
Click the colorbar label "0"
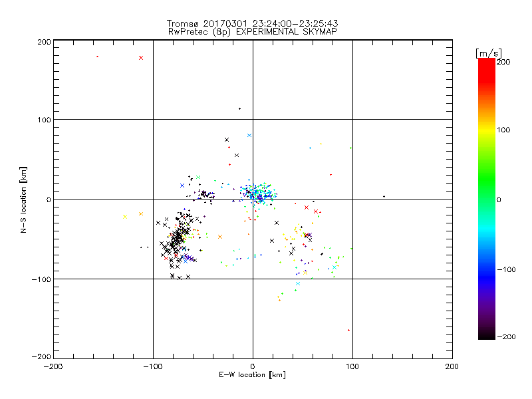pos(499,200)
